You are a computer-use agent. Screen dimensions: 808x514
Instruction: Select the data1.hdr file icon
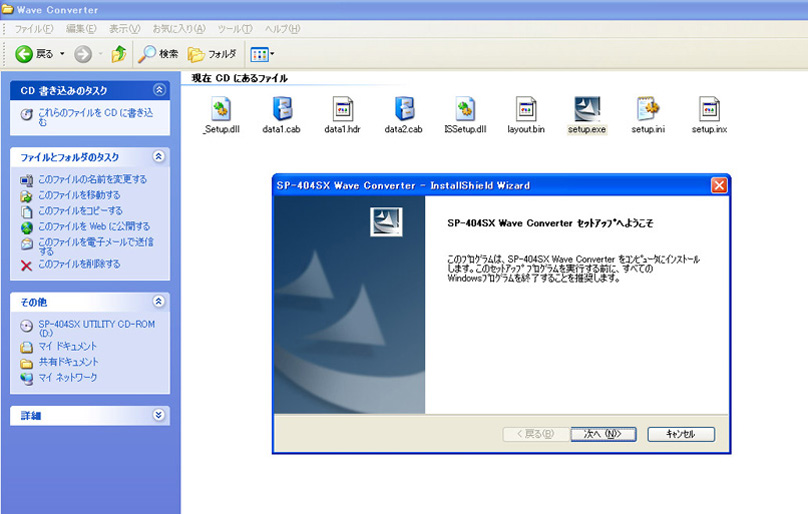[342, 109]
